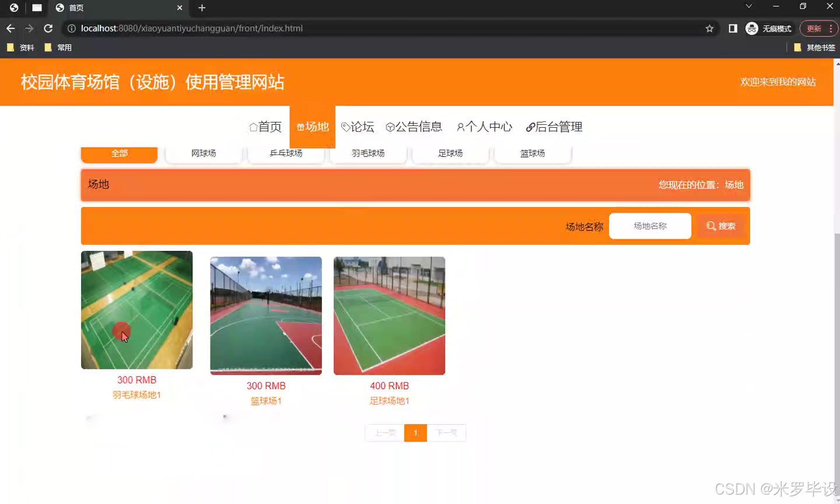The height and width of the screenshot is (504, 840).
Task: Select the 全部 category filter
Action: (x=119, y=153)
